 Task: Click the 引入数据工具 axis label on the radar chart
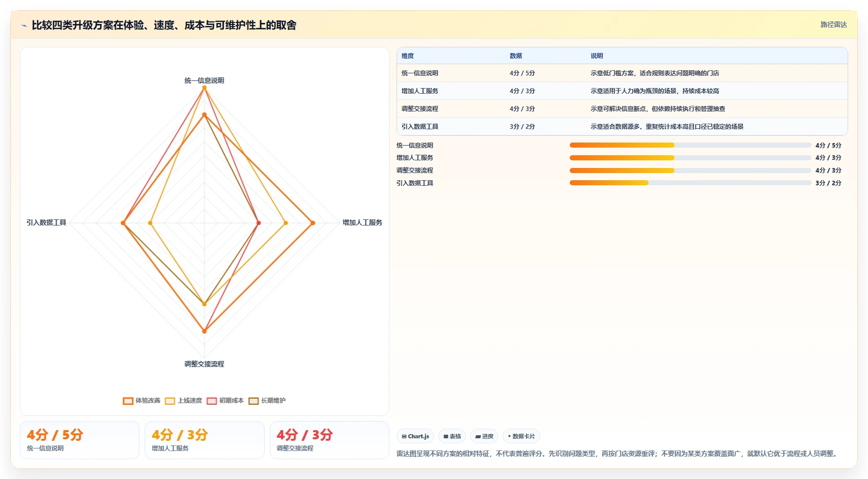point(46,222)
